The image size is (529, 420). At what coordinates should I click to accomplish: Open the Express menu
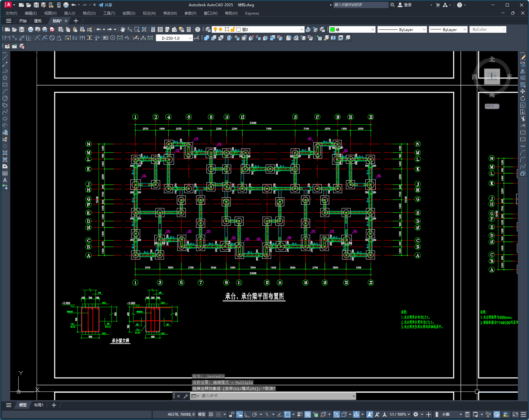(252, 13)
